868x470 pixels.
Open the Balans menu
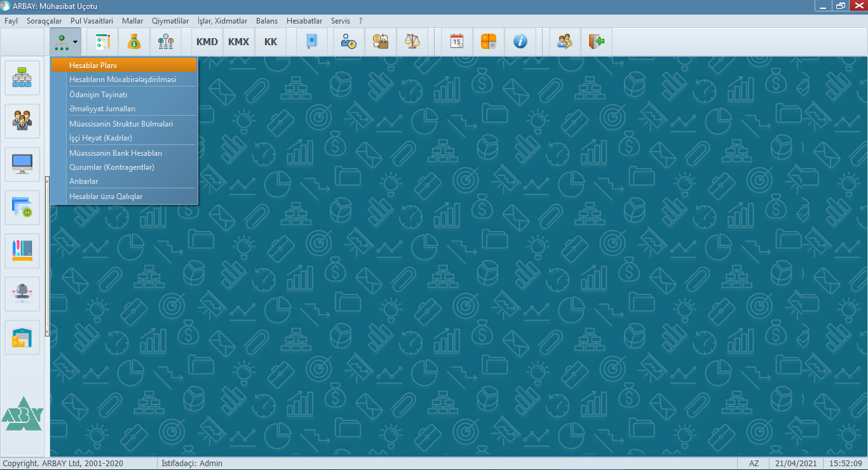[x=267, y=21]
